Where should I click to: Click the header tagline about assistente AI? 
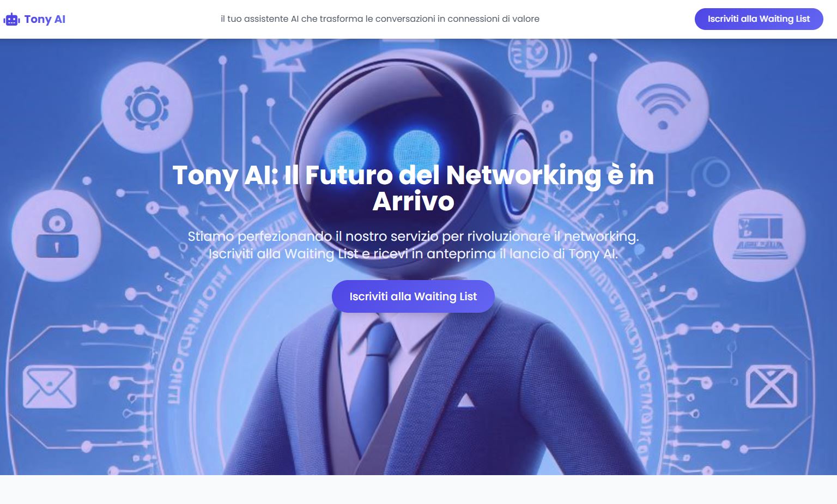pos(380,19)
